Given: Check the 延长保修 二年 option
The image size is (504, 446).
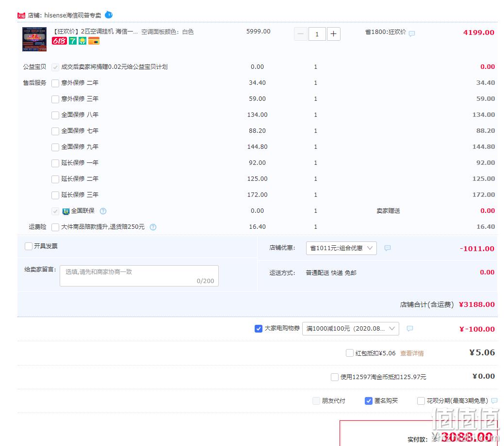Looking at the screenshot, I should [x=55, y=179].
